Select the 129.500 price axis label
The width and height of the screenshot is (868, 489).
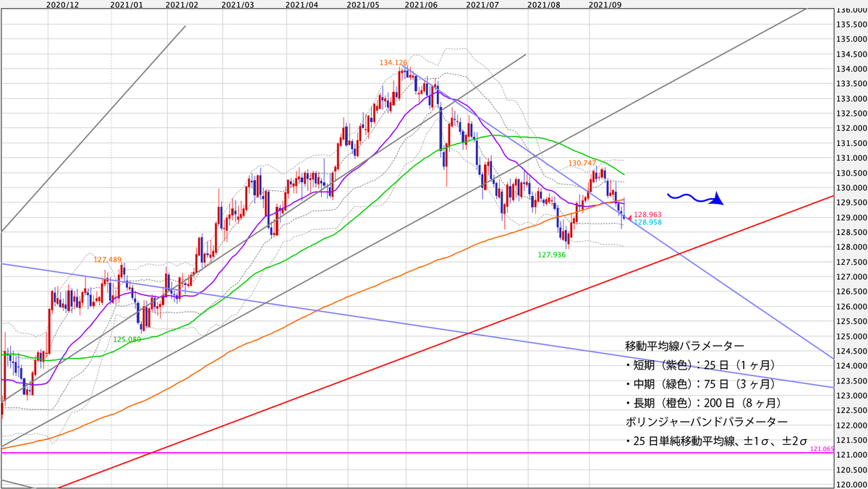851,203
